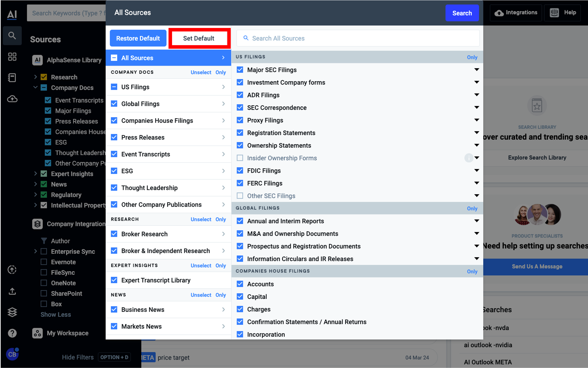Click the product specialists photo group

click(x=537, y=214)
